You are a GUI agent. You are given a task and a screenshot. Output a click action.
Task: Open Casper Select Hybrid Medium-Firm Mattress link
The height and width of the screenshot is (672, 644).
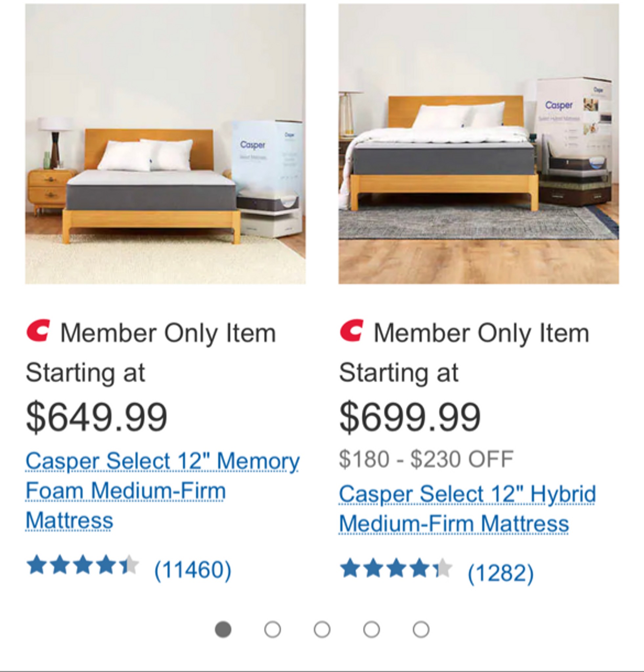click(x=467, y=509)
